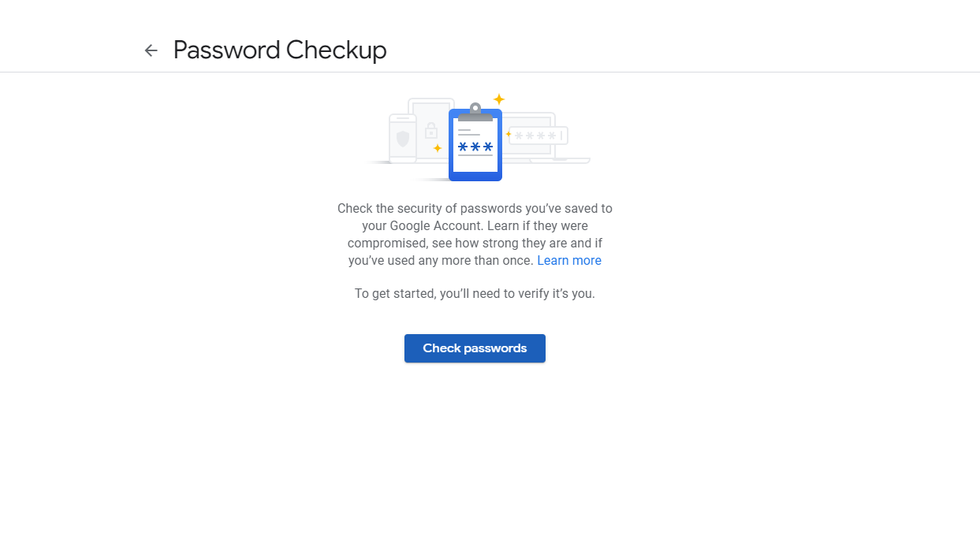Click the Password Checkup page heading
This screenshot has height=554, width=980.
pyautogui.click(x=280, y=50)
